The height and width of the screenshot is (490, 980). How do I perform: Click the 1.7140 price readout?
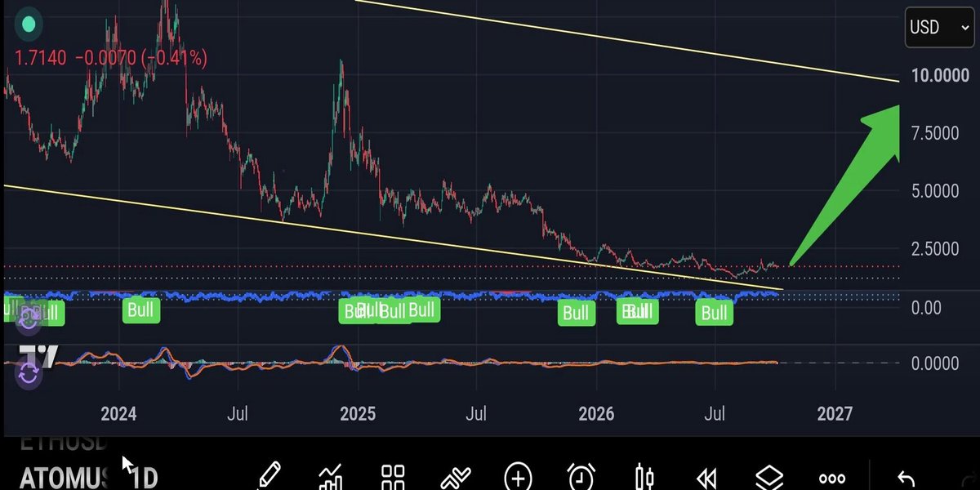point(41,58)
